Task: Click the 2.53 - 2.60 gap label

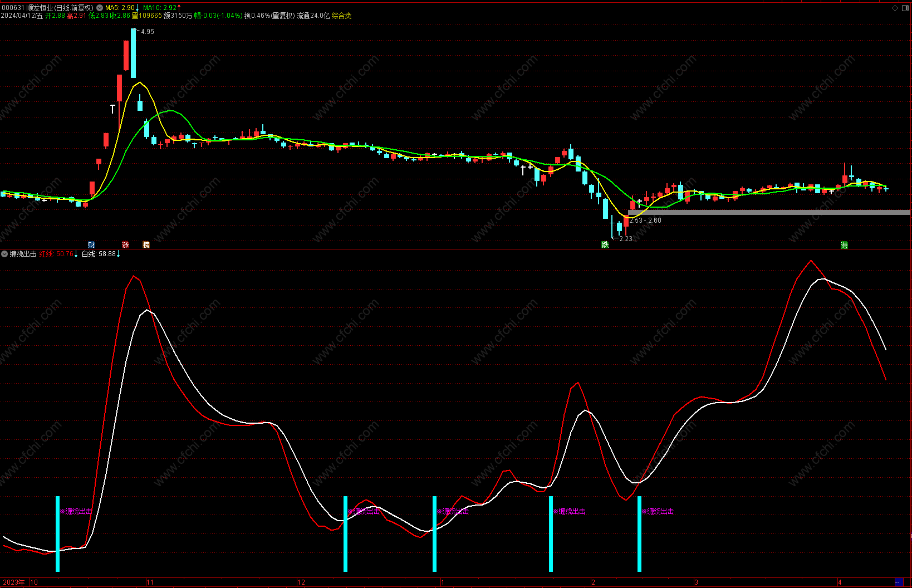Action: [x=645, y=220]
